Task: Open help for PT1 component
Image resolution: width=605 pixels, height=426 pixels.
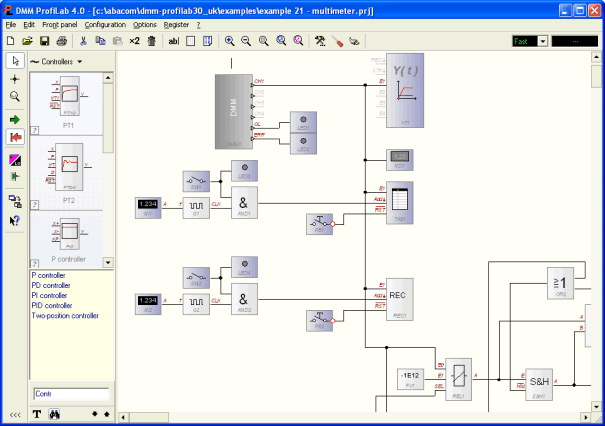Action: [x=35, y=130]
